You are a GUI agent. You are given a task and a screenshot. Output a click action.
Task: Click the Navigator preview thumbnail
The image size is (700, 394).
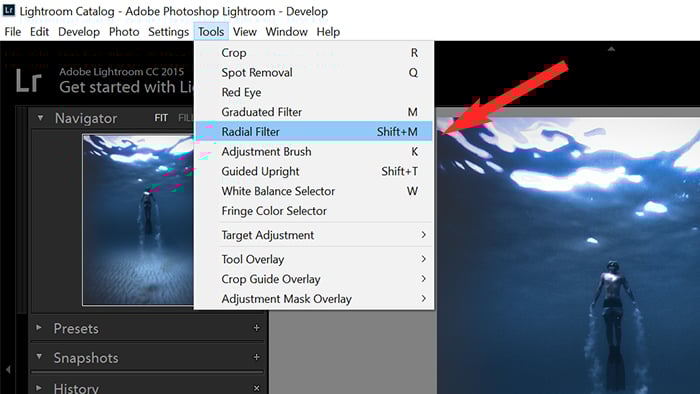pyautogui.click(x=138, y=220)
